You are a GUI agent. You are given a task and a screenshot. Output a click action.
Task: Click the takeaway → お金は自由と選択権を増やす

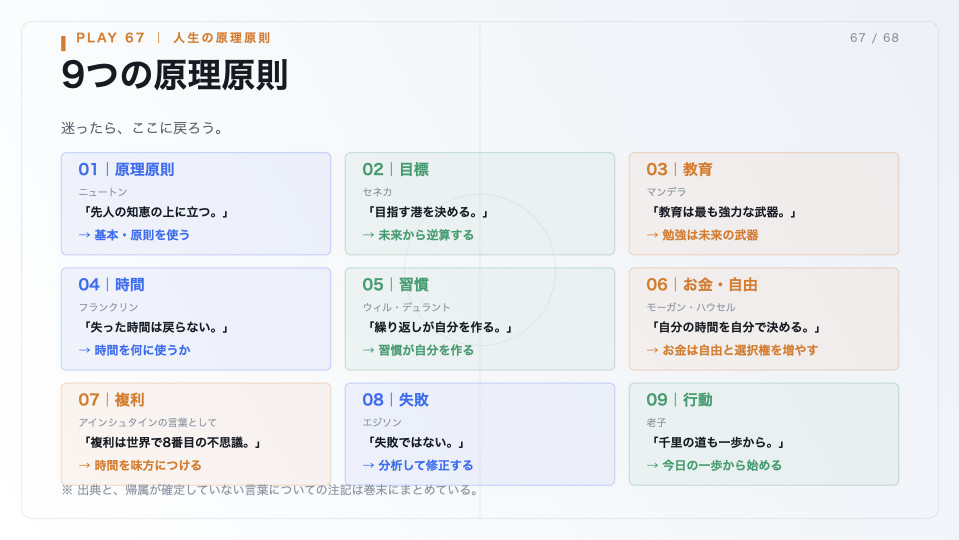(732, 350)
